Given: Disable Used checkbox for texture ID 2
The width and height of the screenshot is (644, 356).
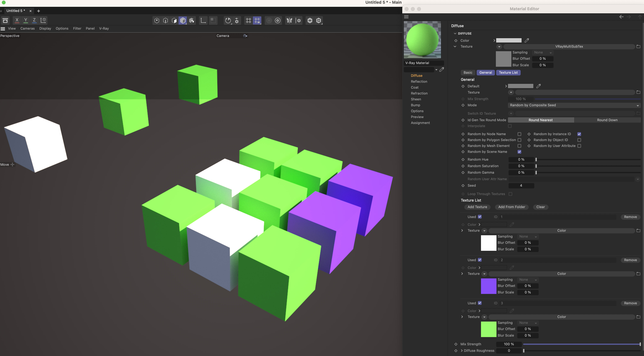Looking at the screenshot, I should [x=479, y=260].
